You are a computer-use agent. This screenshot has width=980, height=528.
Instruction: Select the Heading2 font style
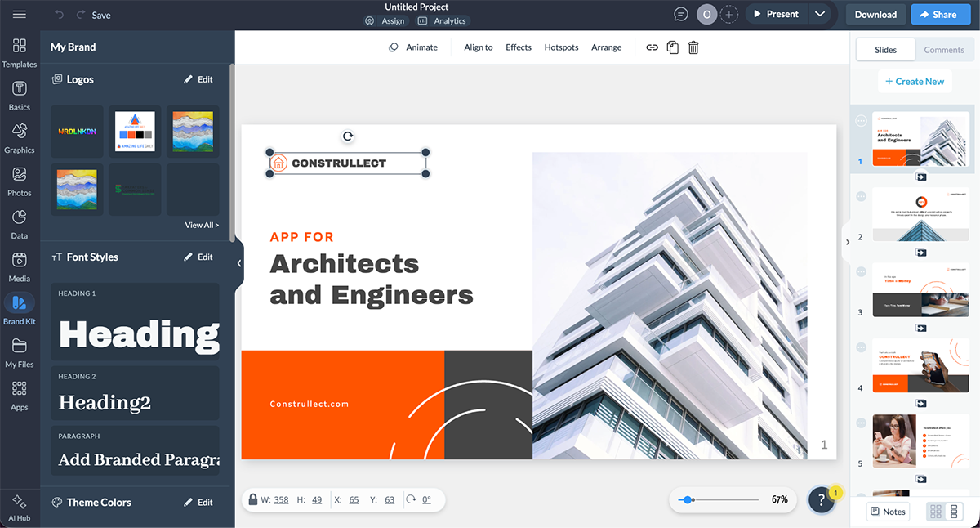(135, 393)
